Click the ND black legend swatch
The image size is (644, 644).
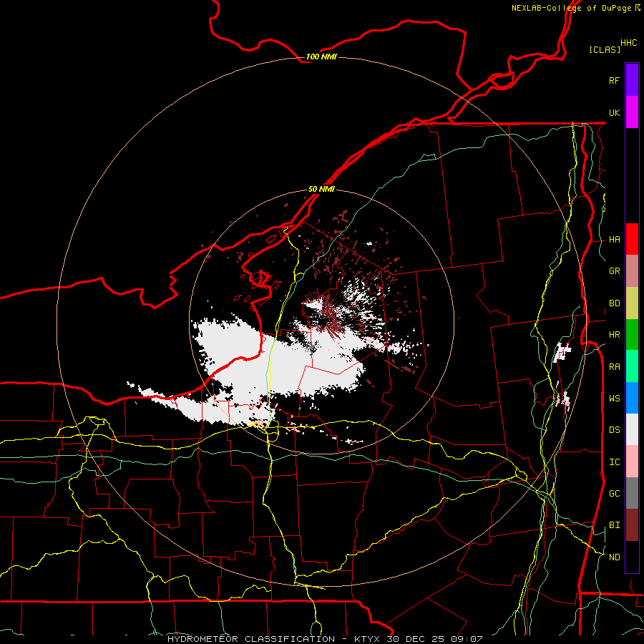pyautogui.click(x=632, y=557)
